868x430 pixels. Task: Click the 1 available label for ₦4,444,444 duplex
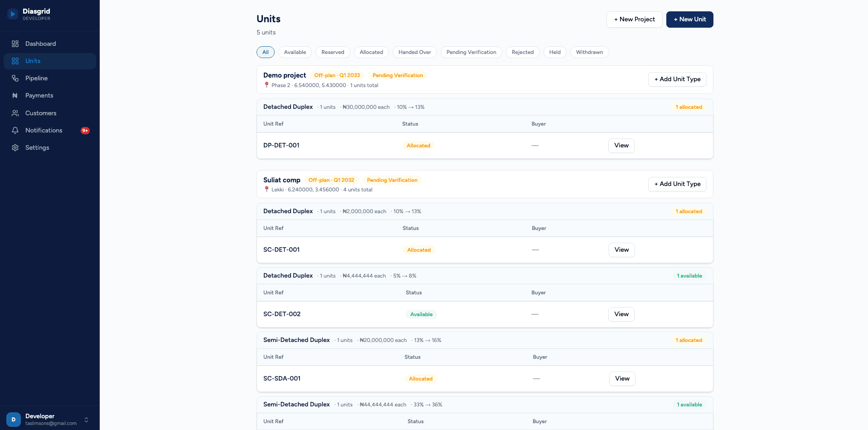coord(689,276)
